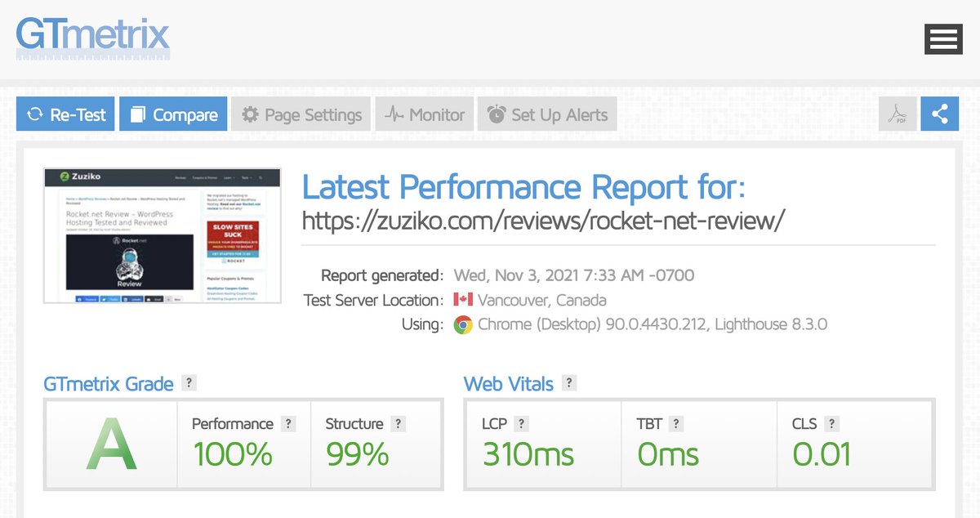Click the Chrome browser icon
The image size is (980, 518).
click(x=463, y=324)
